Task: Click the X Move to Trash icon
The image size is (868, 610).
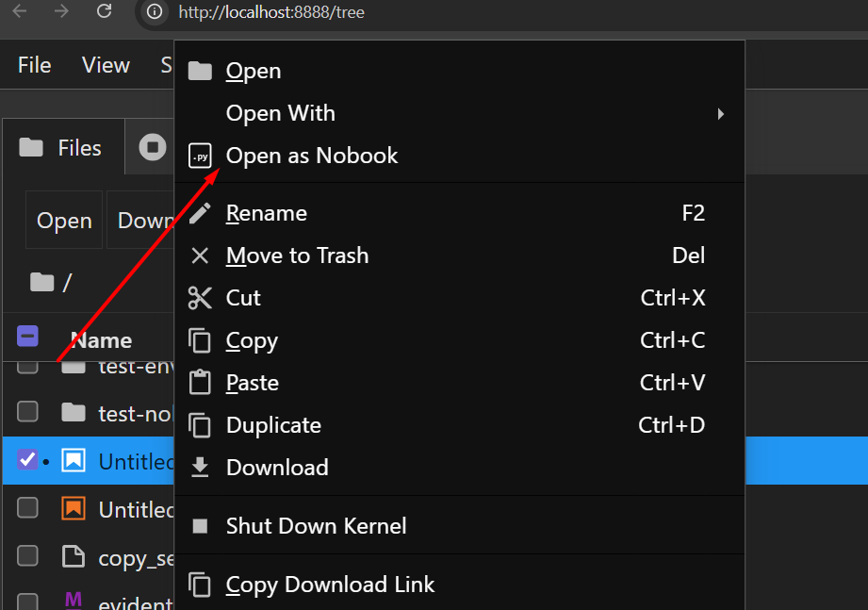Action: tap(200, 256)
